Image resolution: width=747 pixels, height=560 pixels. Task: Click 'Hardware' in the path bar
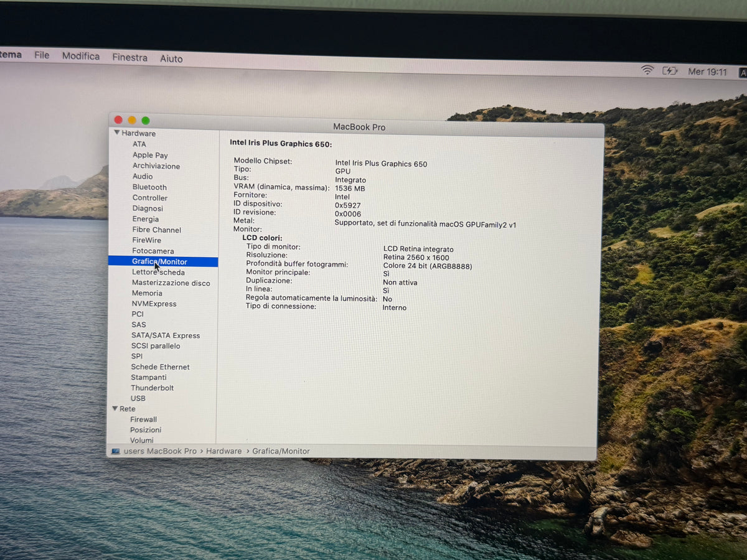coord(223,451)
